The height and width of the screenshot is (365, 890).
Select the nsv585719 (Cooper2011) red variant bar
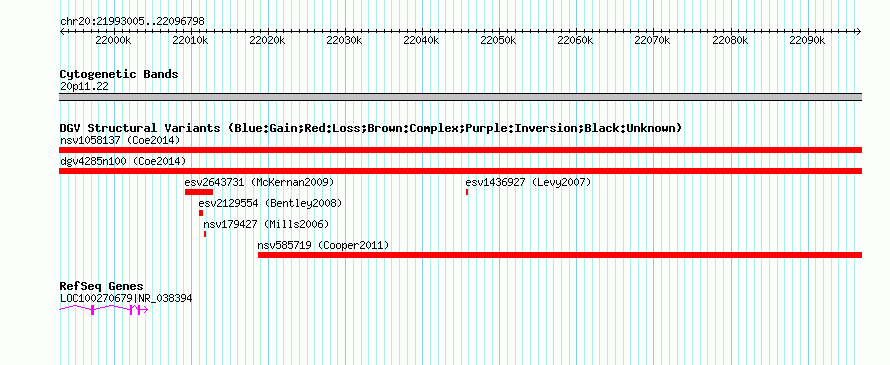click(560, 255)
